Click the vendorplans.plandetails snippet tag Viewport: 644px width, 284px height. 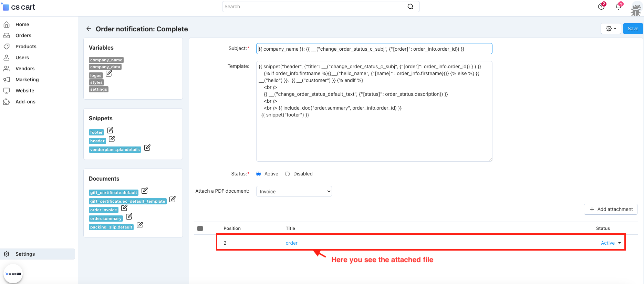[115, 150]
